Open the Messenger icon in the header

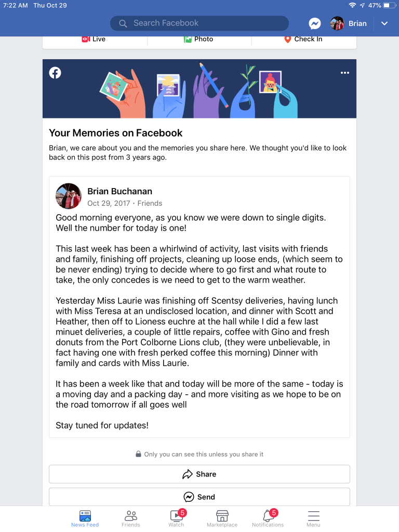314,23
